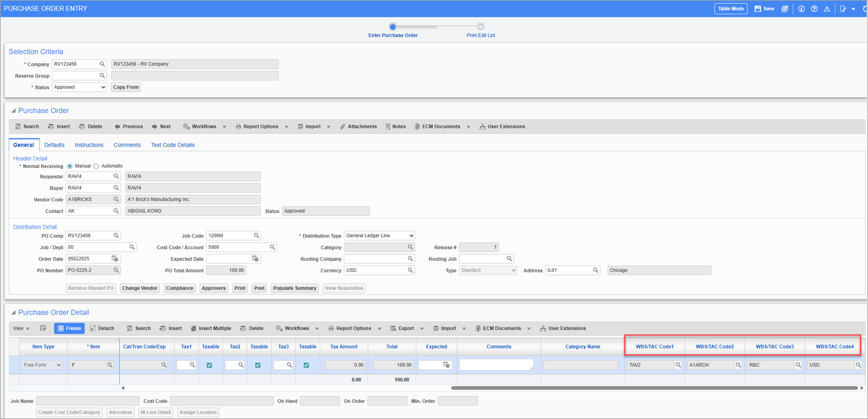Open the Expected Date calendar picker
The image size is (868, 419).
click(x=255, y=259)
